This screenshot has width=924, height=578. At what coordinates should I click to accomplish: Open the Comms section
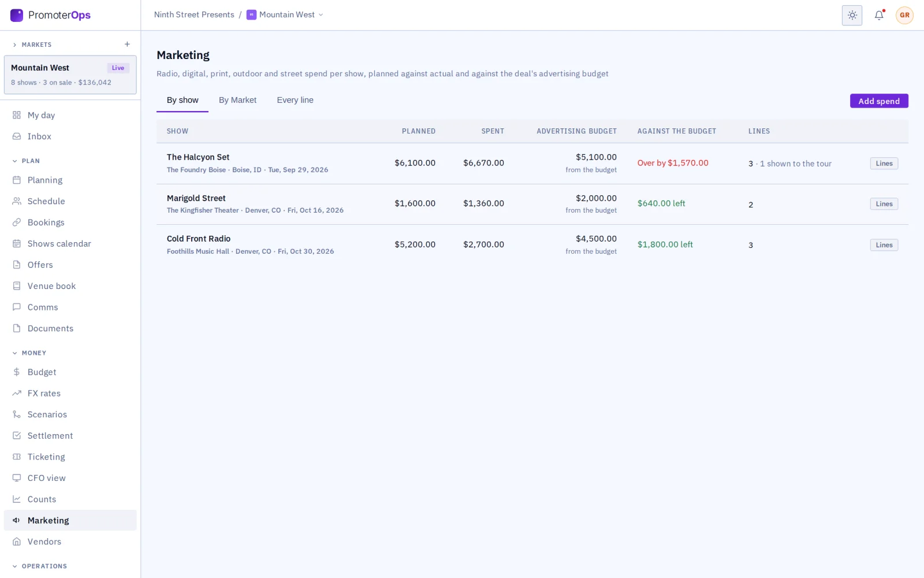pos(70,307)
